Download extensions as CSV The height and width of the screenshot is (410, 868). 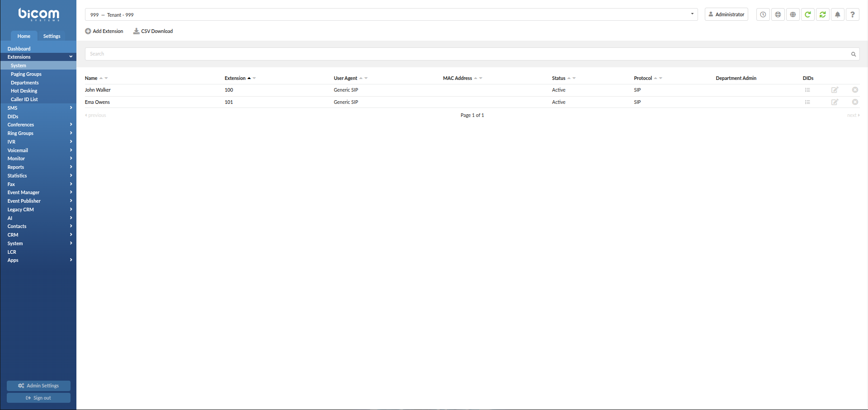click(x=153, y=31)
